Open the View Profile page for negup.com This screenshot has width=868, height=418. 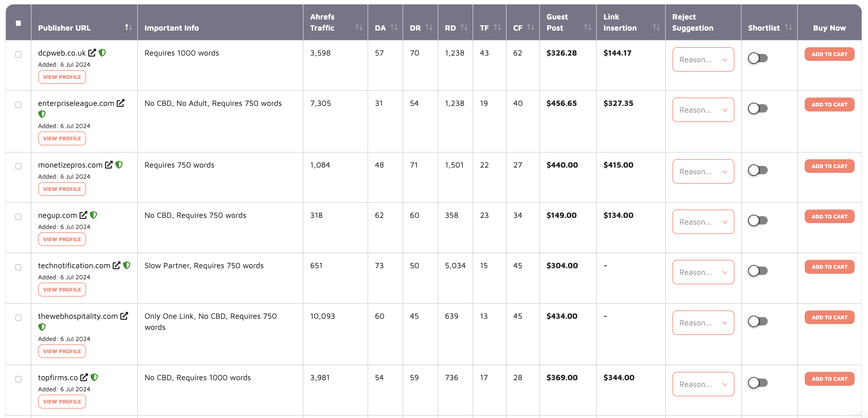point(62,239)
